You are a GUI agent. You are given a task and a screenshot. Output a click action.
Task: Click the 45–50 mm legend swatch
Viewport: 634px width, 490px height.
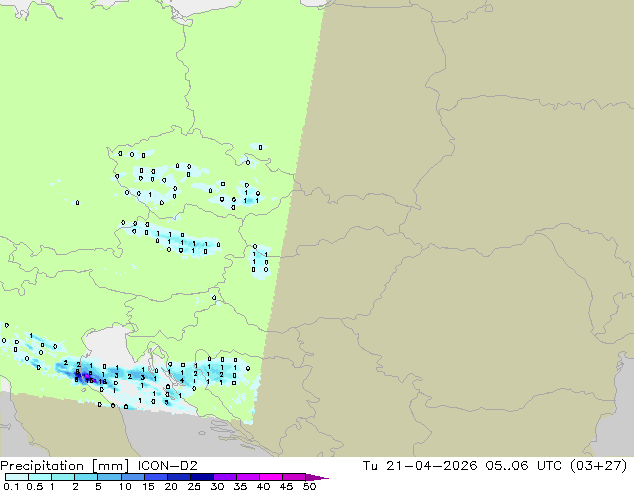(x=294, y=477)
